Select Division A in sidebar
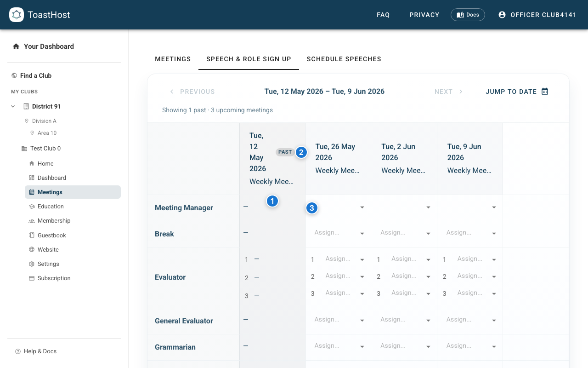This screenshot has height=368, width=588. click(44, 121)
